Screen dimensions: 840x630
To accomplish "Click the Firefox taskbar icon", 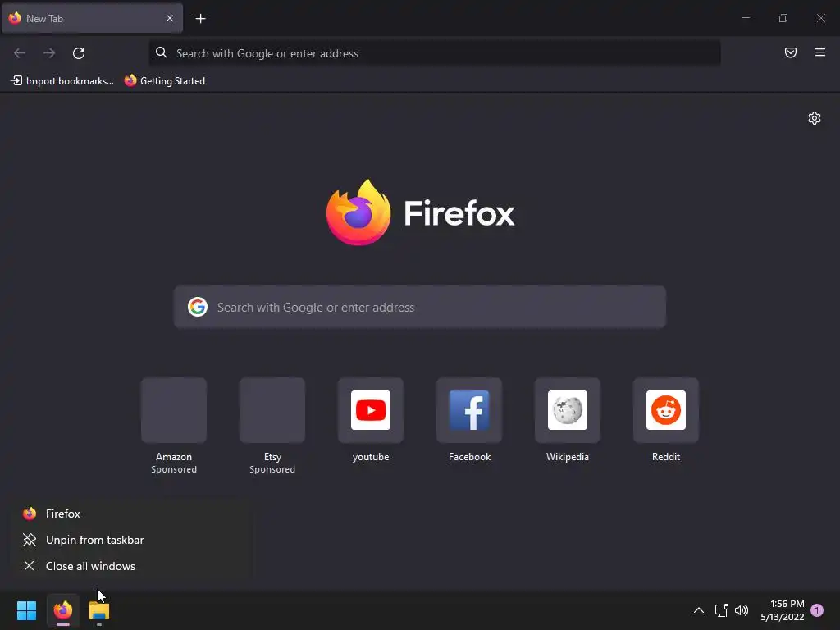I will (x=62, y=610).
